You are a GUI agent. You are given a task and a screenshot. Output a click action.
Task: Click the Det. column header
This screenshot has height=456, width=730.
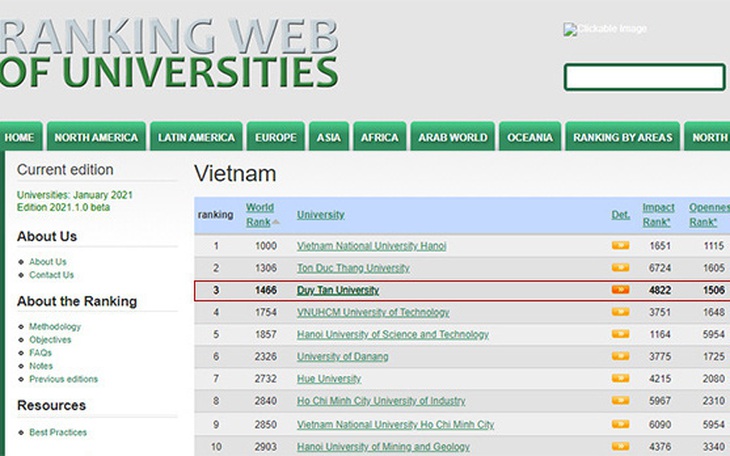621,215
